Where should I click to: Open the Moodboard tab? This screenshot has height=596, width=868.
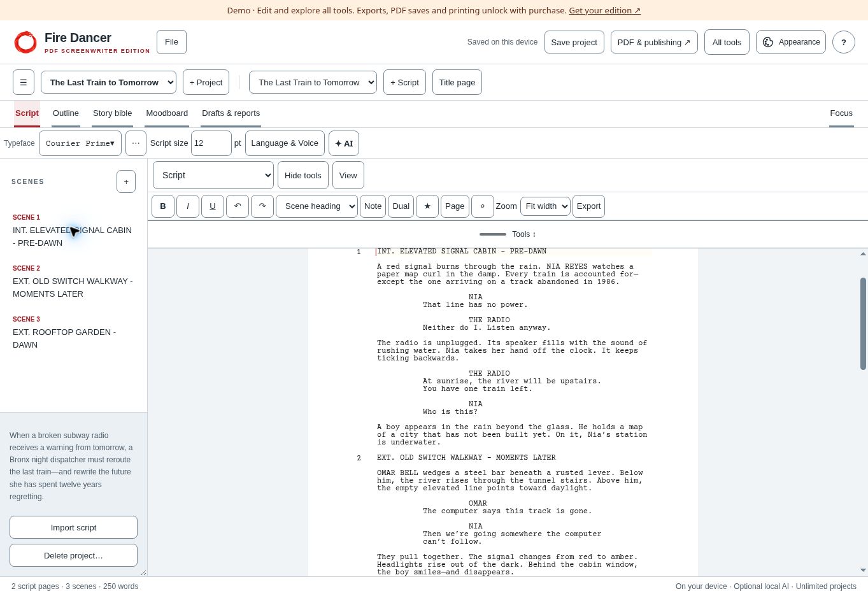167,113
